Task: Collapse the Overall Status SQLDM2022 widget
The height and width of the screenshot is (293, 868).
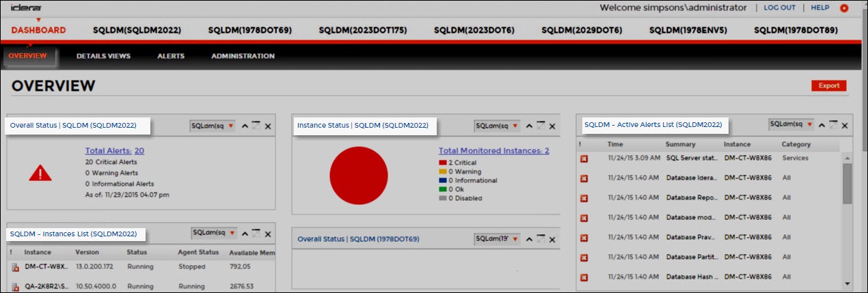Action: point(245,126)
